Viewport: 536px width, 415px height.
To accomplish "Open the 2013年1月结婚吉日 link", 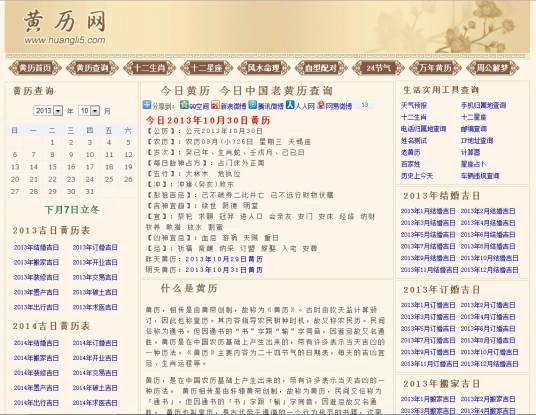I will (x=428, y=211).
